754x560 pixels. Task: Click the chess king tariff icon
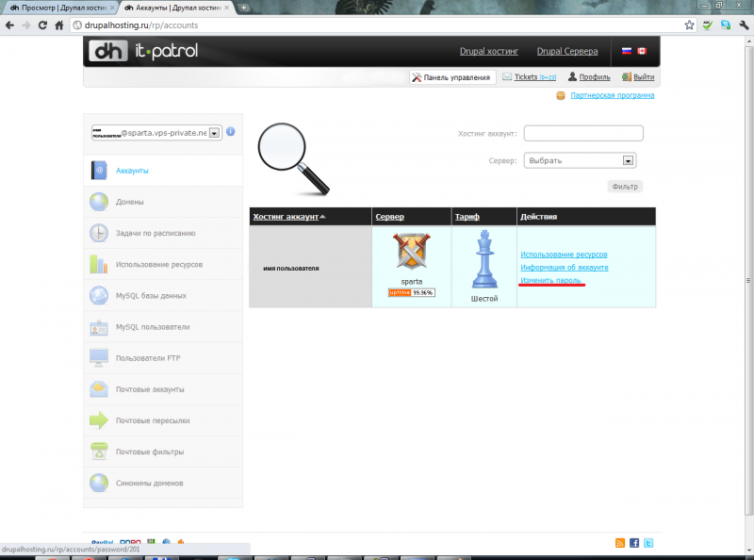tap(484, 259)
